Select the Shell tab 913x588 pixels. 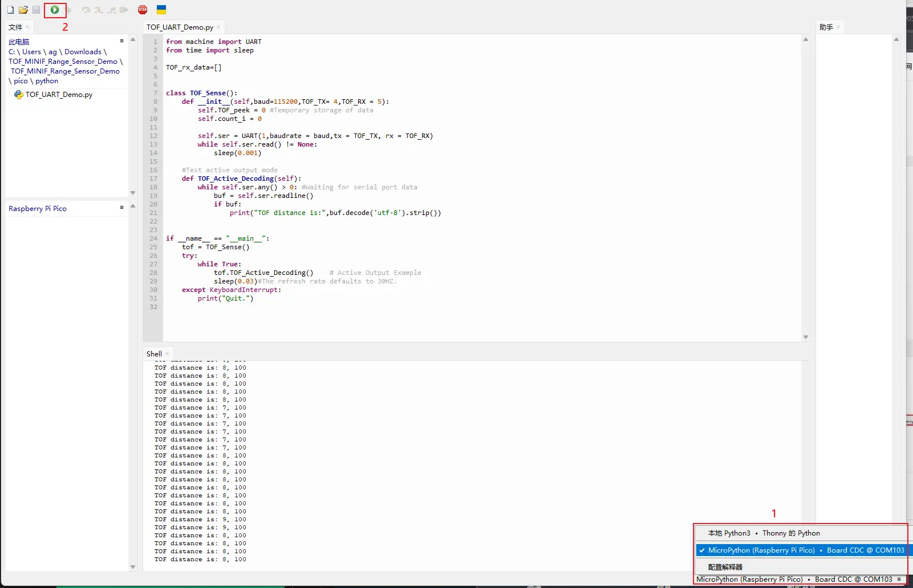click(154, 354)
